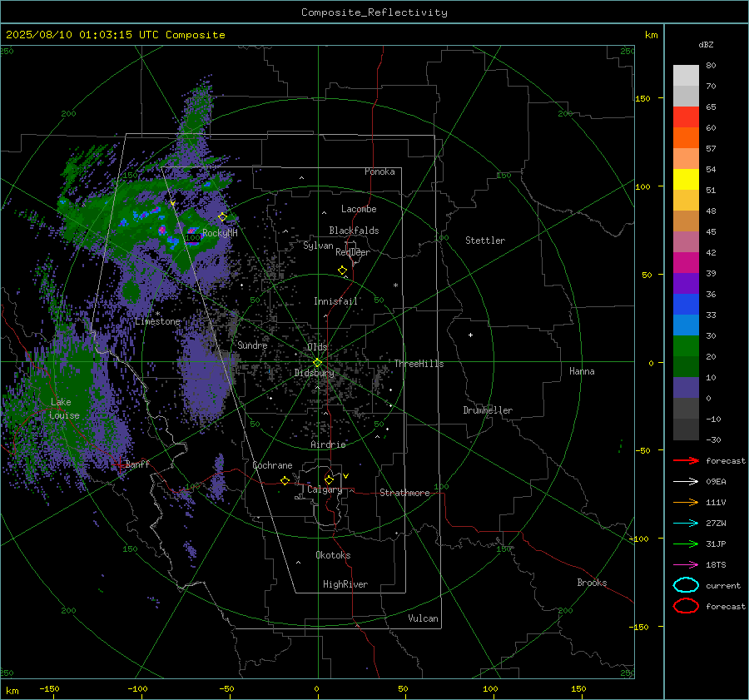This screenshot has height=700, width=749.
Task: Click yellow diamond marker above Calgary label
Action: (329, 479)
